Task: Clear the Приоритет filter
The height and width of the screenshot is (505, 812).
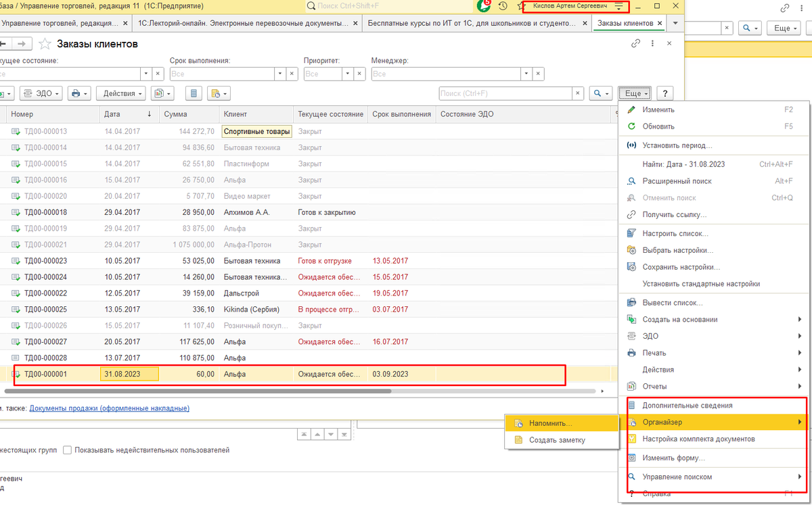Action: pos(361,74)
